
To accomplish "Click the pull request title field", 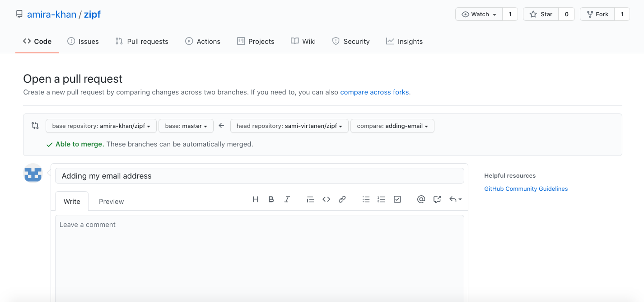I will (x=260, y=176).
